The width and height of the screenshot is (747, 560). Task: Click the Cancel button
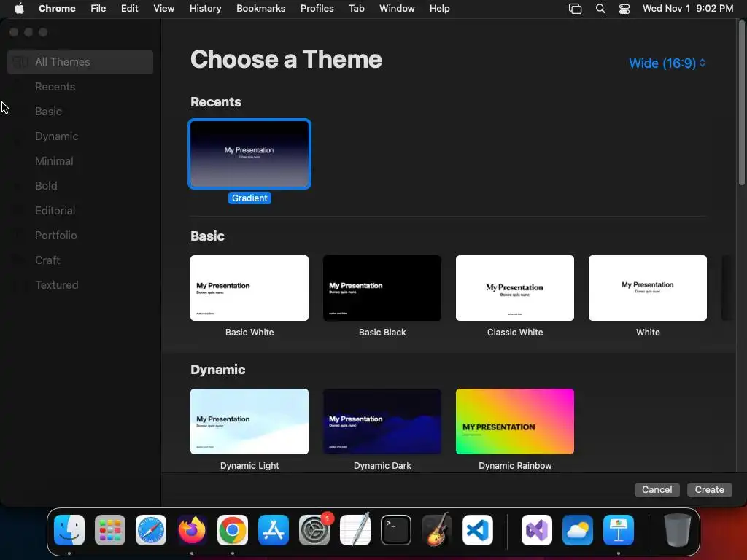(x=657, y=489)
